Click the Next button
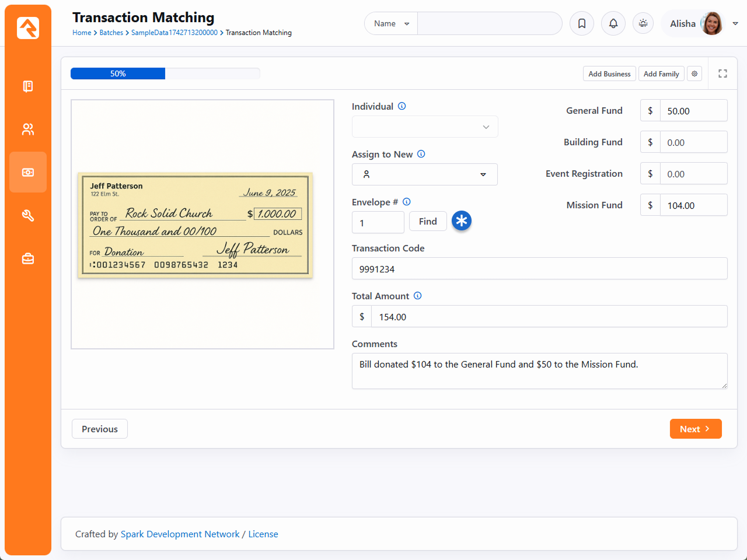747x560 pixels. click(x=695, y=429)
